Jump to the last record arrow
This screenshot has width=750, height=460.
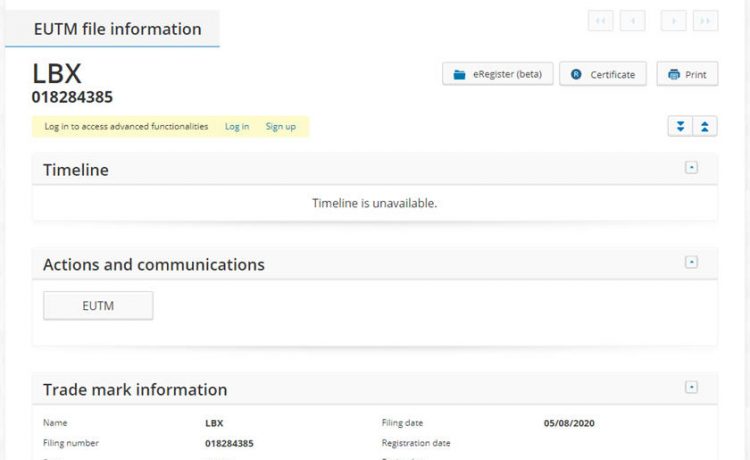[x=706, y=21]
